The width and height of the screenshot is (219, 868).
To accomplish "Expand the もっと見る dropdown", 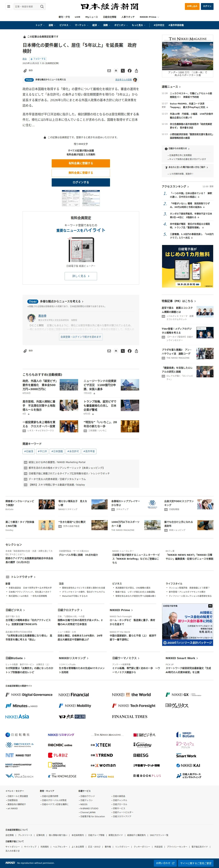I will click(138, 25).
